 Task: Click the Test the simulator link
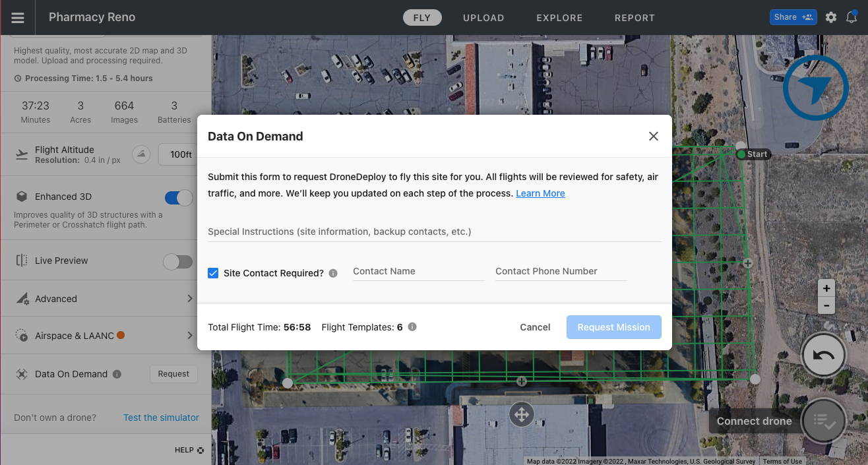[161, 417]
